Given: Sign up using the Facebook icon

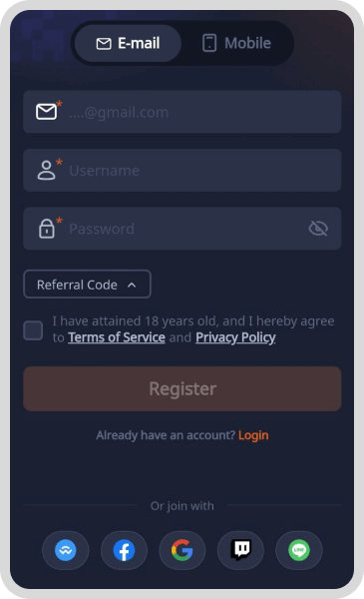Looking at the screenshot, I should (x=124, y=550).
